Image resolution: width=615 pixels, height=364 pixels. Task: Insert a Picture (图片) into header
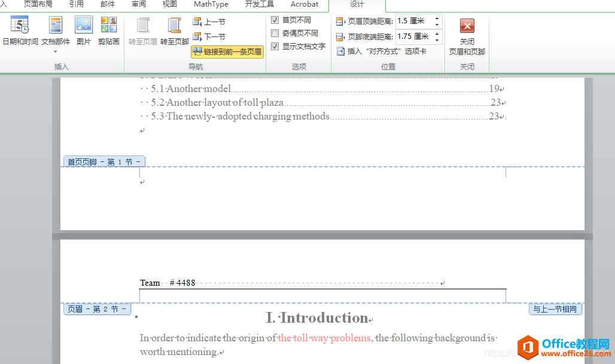click(84, 30)
